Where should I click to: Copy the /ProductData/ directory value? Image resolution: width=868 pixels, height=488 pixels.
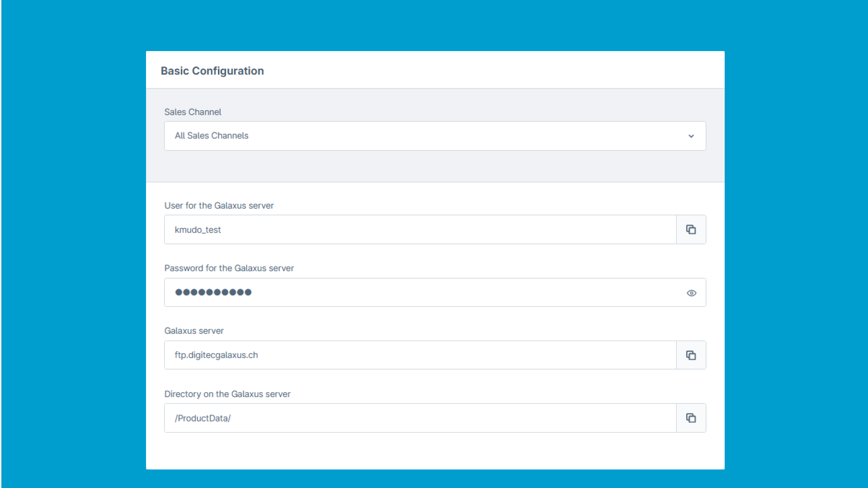691,418
